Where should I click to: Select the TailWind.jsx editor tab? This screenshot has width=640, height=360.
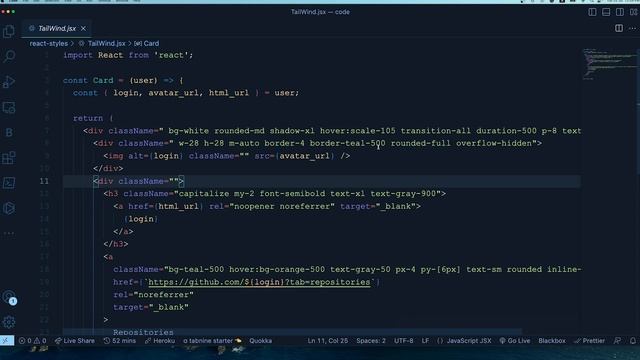pos(56,28)
